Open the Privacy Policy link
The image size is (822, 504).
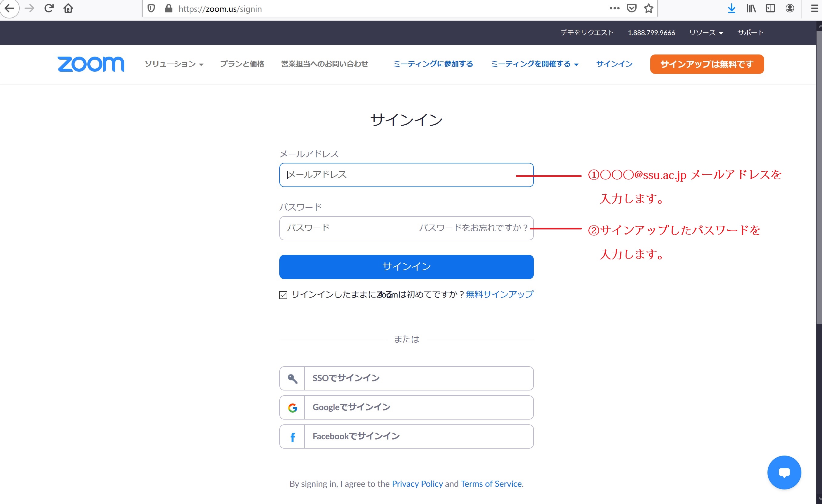[417, 484]
